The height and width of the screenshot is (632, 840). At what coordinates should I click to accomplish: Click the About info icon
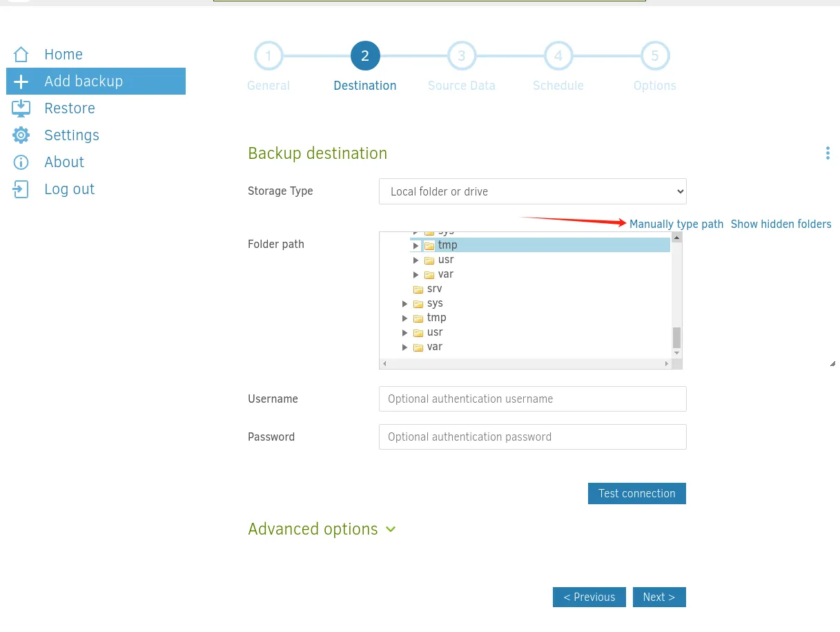(x=21, y=162)
